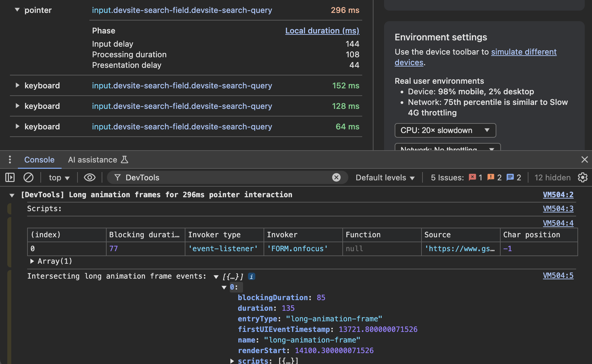Switch to the Console tab
Screen dimensions: 592x364
[39, 160]
